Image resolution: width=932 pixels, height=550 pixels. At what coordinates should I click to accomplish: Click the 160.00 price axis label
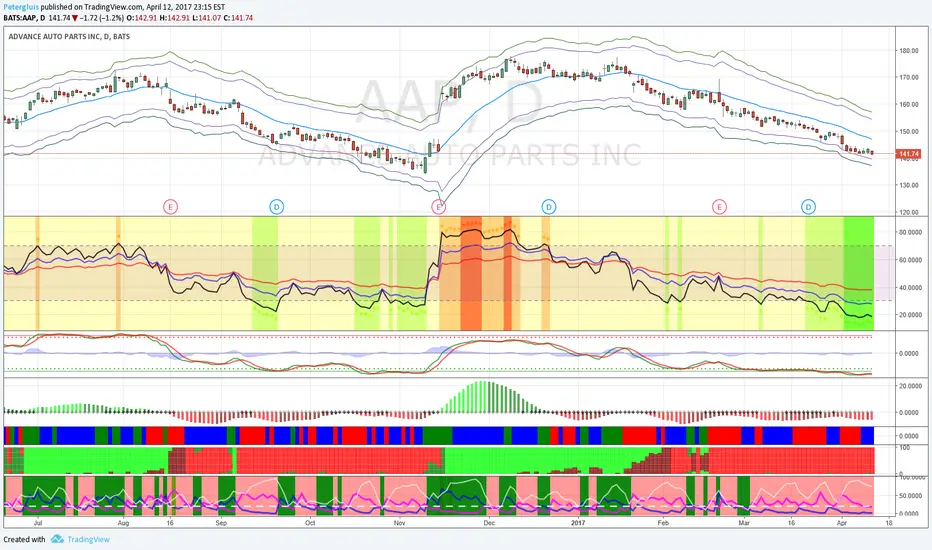[909, 104]
